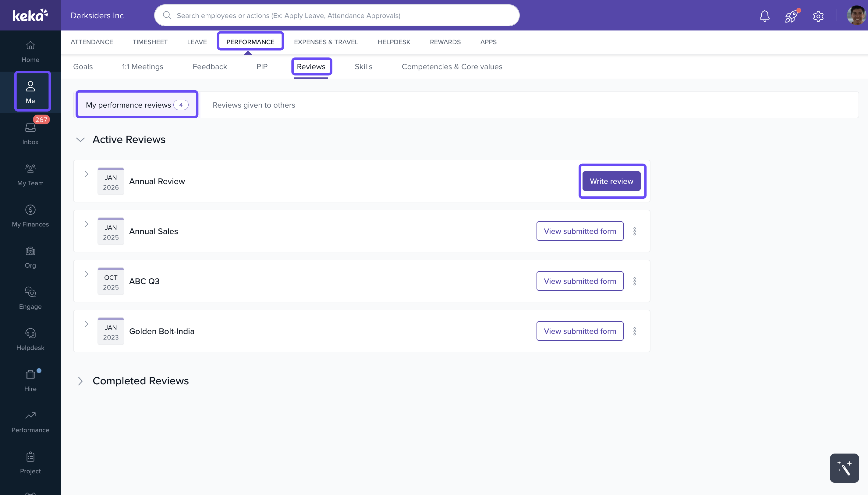
Task: Select the Performance tab
Action: pyautogui.click(x=250, y=41)
